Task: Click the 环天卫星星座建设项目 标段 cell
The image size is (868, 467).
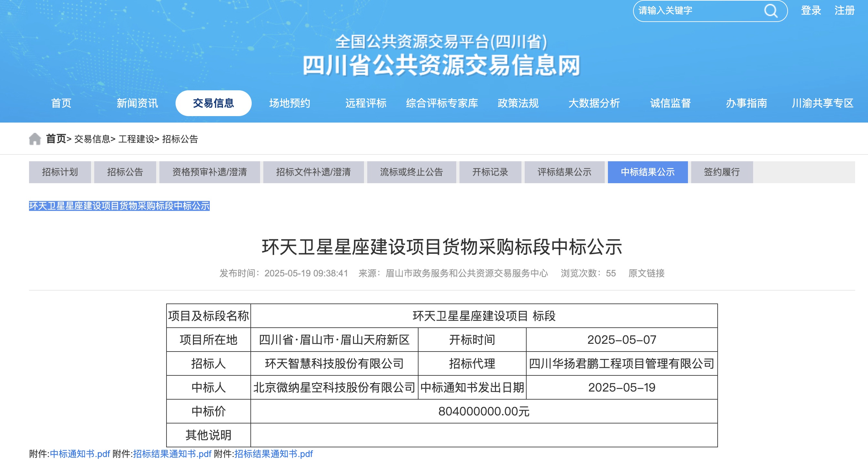Action: [484, 316]
